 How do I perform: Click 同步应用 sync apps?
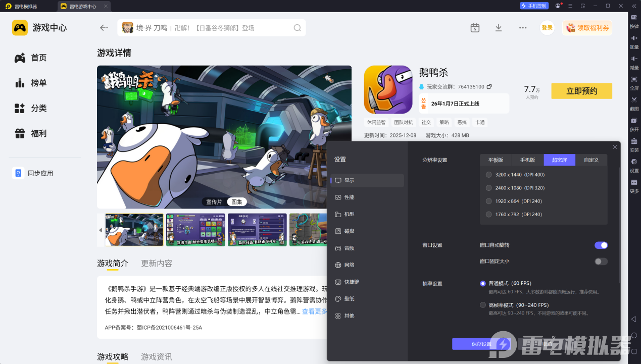[x=33, y=173]
